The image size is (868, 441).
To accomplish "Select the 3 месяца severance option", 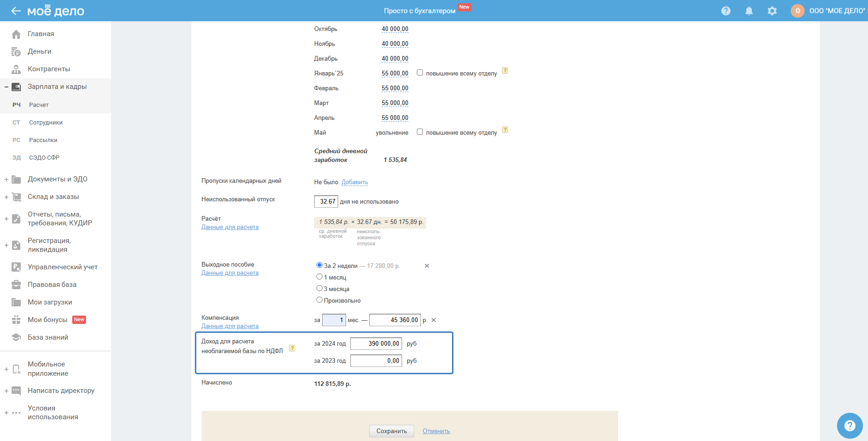I will click(319, 288).
